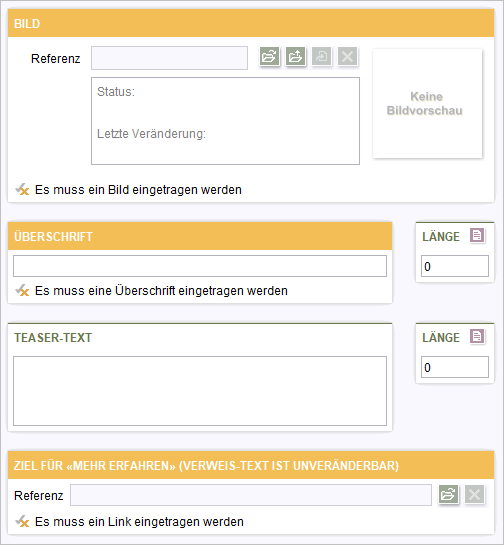Image resolution: width=504 pixels, height=545 pixels.
Task: Click inside the Teaser-Text text area
Action: tap(200, 391)
